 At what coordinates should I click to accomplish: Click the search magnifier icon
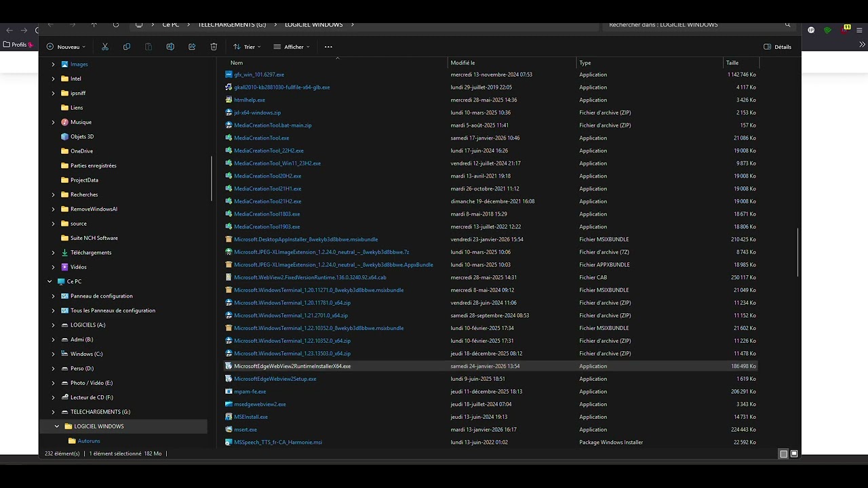click(x=787, y=24)
